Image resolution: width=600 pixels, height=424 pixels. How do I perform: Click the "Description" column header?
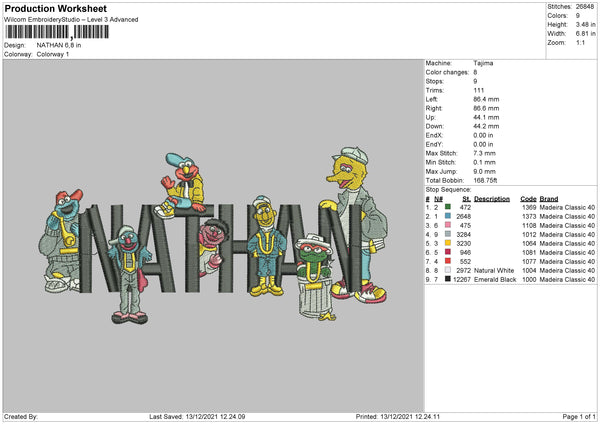(x=492, y=199)
